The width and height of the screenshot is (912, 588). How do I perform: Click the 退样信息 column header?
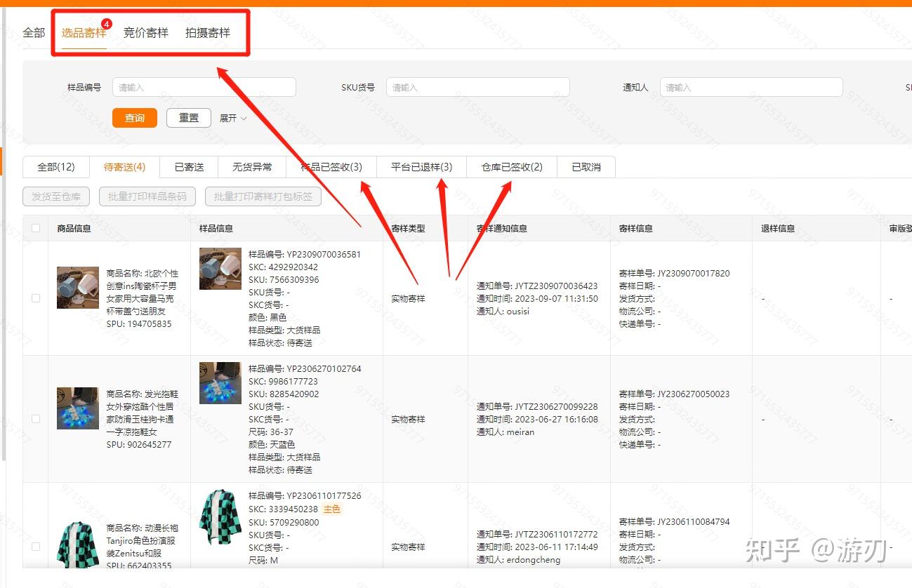778,229
